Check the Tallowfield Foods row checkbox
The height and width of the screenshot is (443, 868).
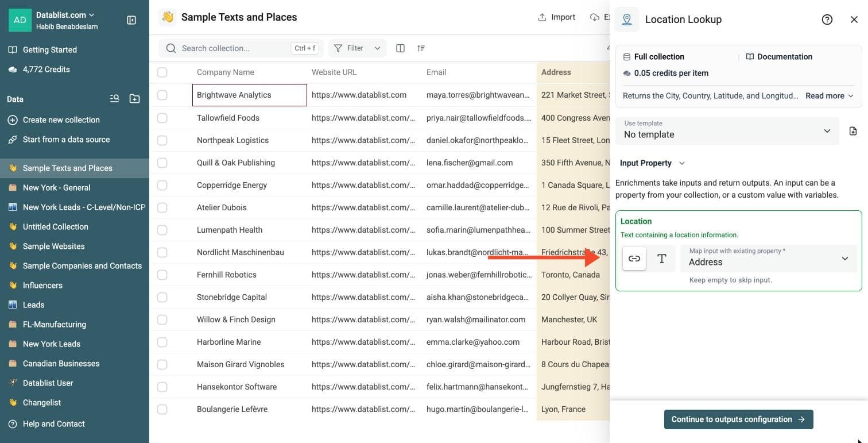point(162,118)
